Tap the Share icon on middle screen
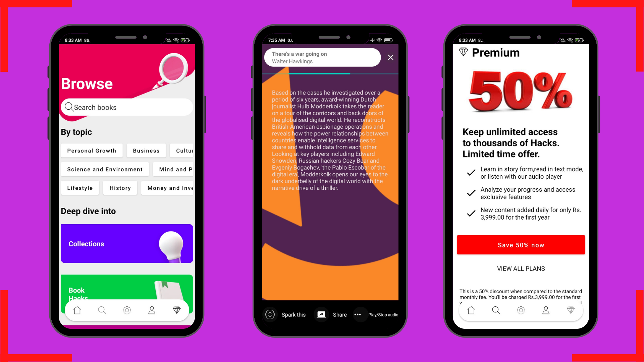 tap(322, 314)
